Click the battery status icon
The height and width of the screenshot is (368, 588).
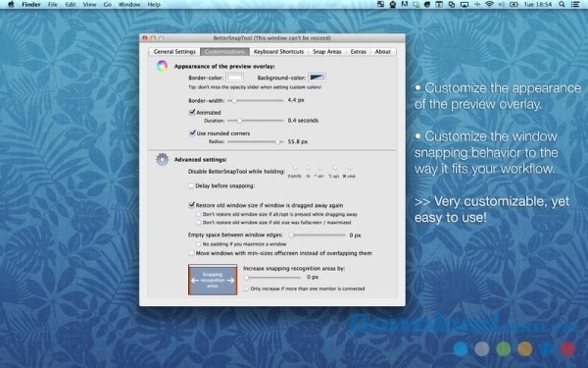tap(514, 5)
